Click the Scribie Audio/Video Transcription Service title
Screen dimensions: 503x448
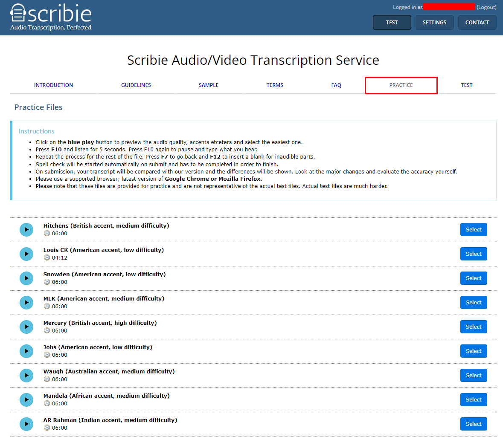pyautogui.click(x=253, y=60)
